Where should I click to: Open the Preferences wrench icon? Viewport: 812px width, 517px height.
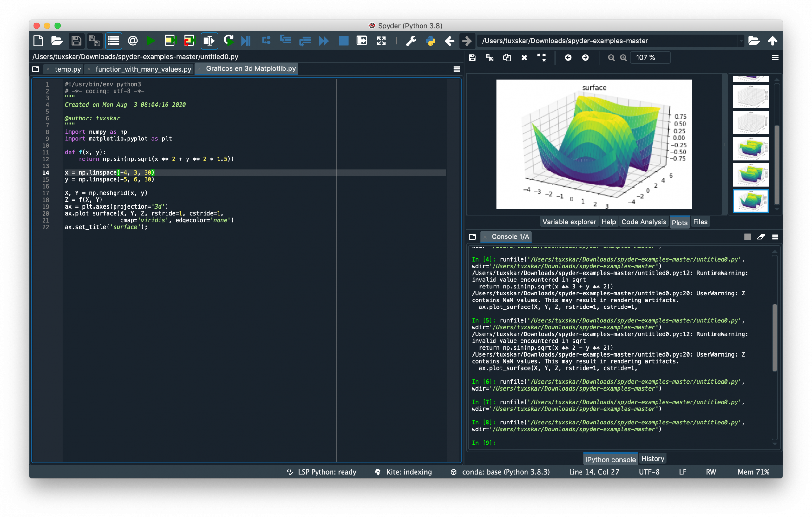pos(411,41)
